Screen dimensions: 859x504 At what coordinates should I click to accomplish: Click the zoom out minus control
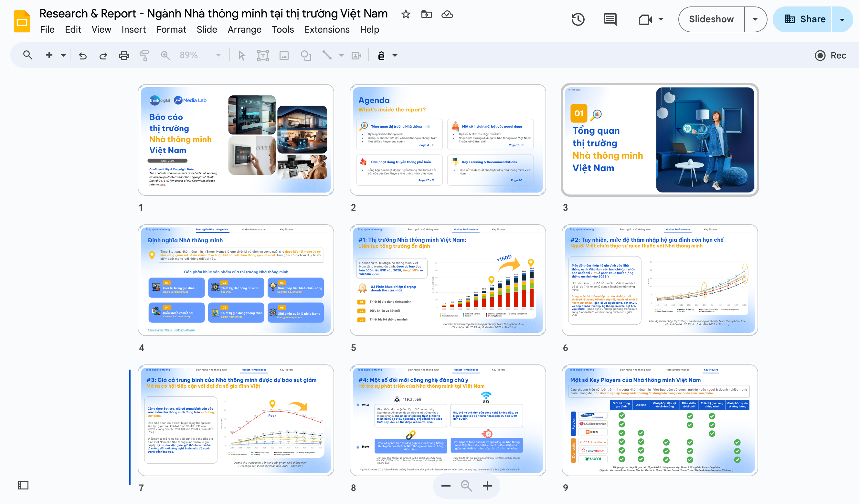(446, 486)
